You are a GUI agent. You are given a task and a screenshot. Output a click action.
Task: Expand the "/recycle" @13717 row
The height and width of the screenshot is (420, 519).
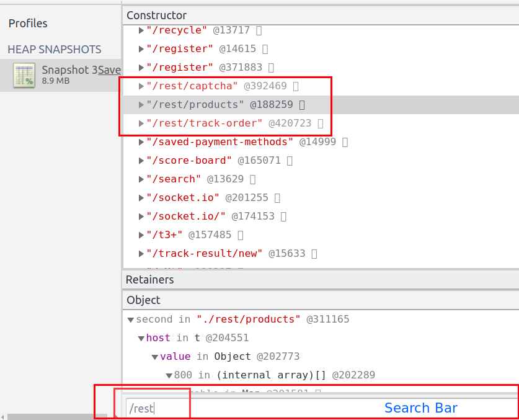tap(141, 30)
